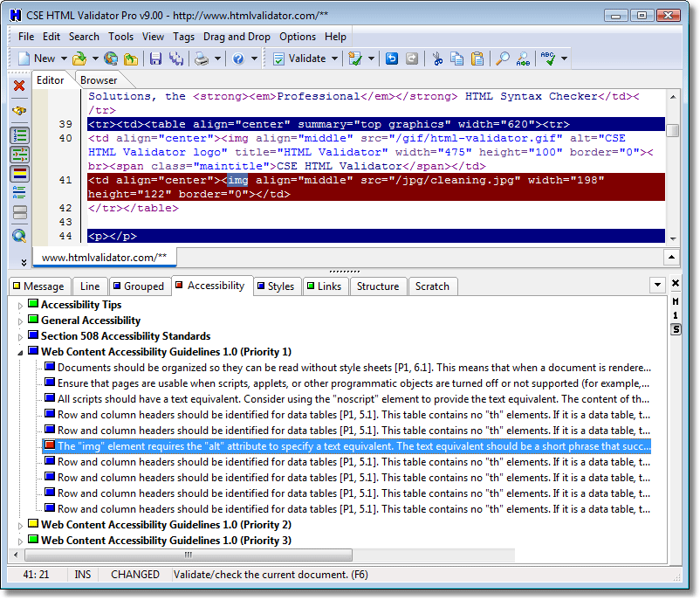Viewport: 700px width, 600px height.
Task: Click the grayed-out Redo icon
Action: (x=412, y=59)
